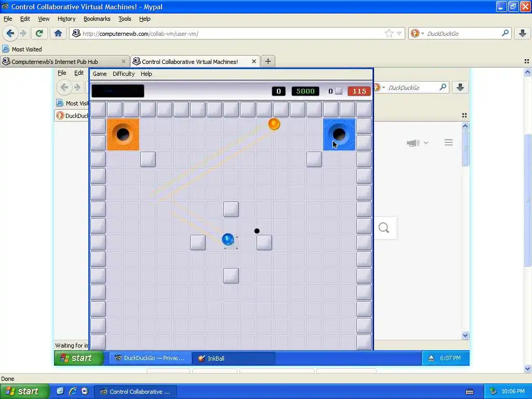The width and height of the screenshot is (532, 399).
Task: Open the InkBall Game menu
Action: coord(99,74)
